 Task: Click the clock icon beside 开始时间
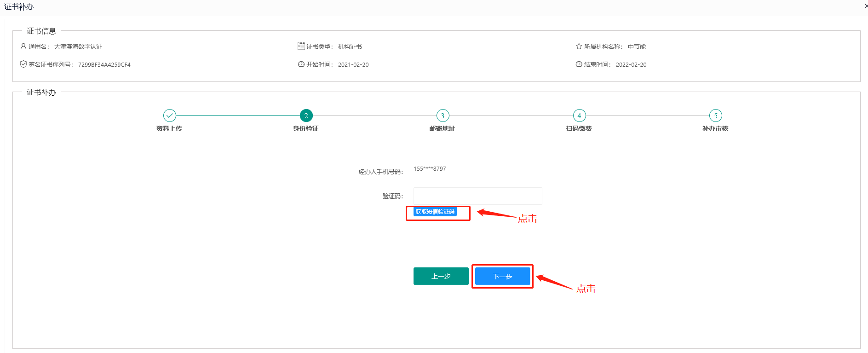(301, 64)
